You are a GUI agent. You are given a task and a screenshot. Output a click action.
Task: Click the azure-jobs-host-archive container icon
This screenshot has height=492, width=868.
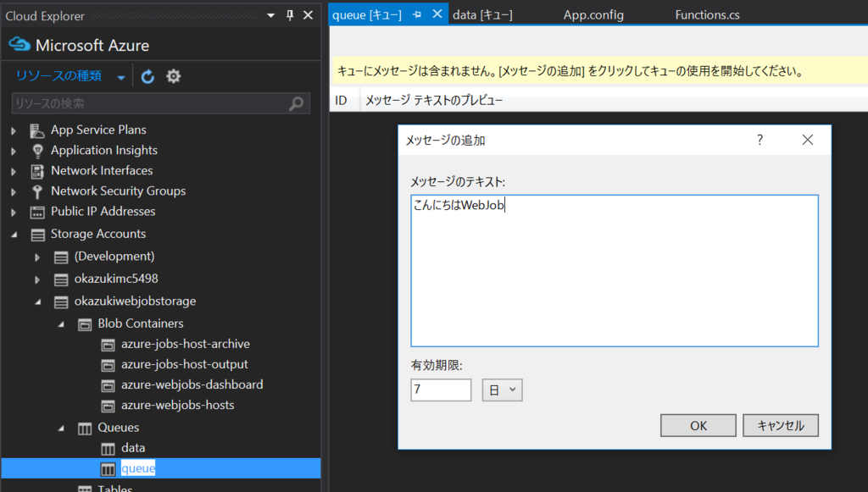[x=108, y=345]
